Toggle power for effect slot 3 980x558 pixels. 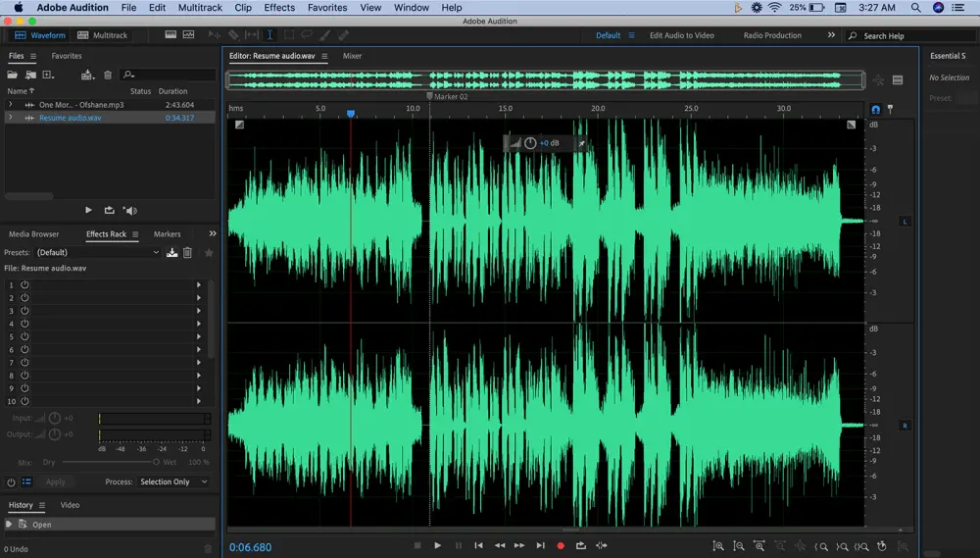tap(24, 310)
